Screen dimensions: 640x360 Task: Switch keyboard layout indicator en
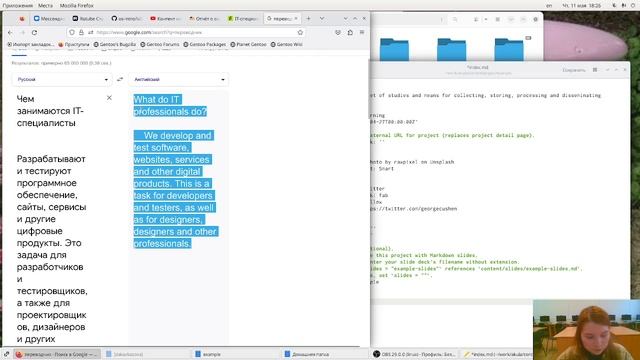pos(549,5)
